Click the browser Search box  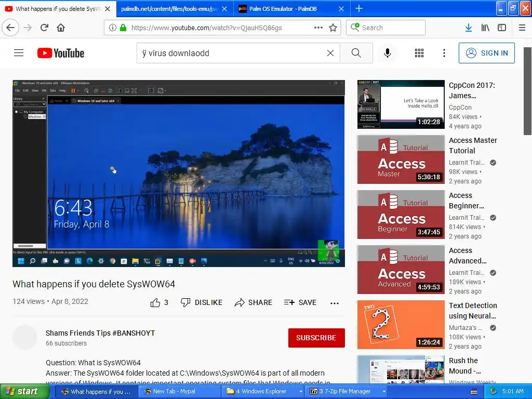(385, 28)
